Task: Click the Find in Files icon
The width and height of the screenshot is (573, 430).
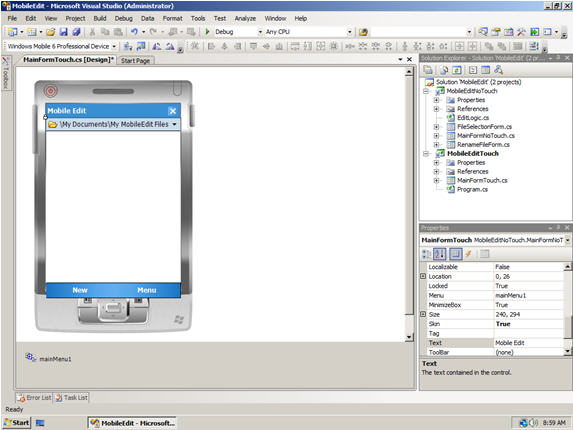Action: (x=363, y=32)
